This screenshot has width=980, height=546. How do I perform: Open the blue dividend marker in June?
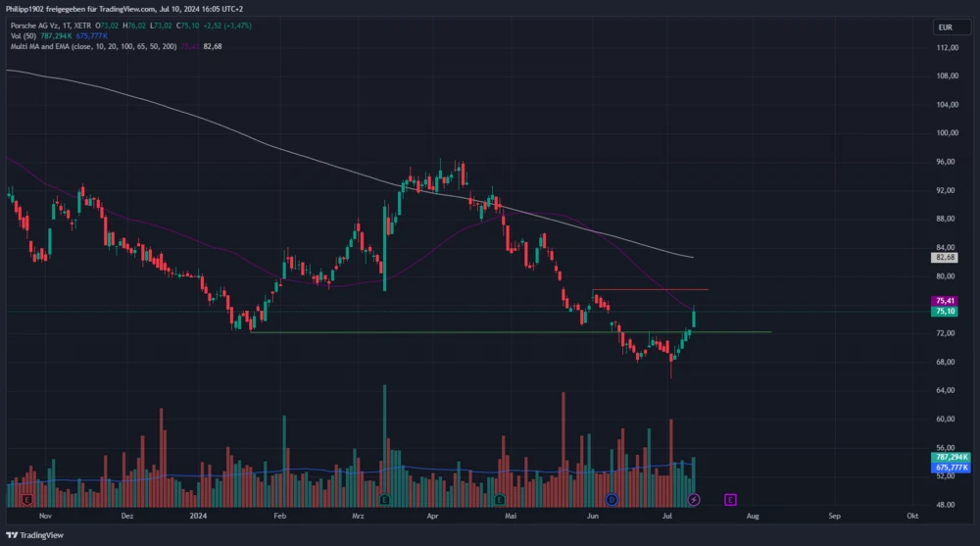612,499
